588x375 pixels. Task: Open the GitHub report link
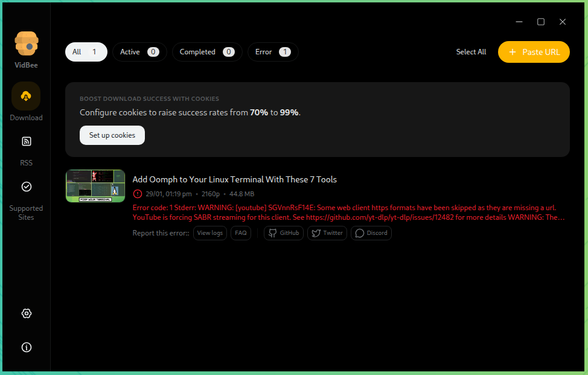click(x=284, y=233)
